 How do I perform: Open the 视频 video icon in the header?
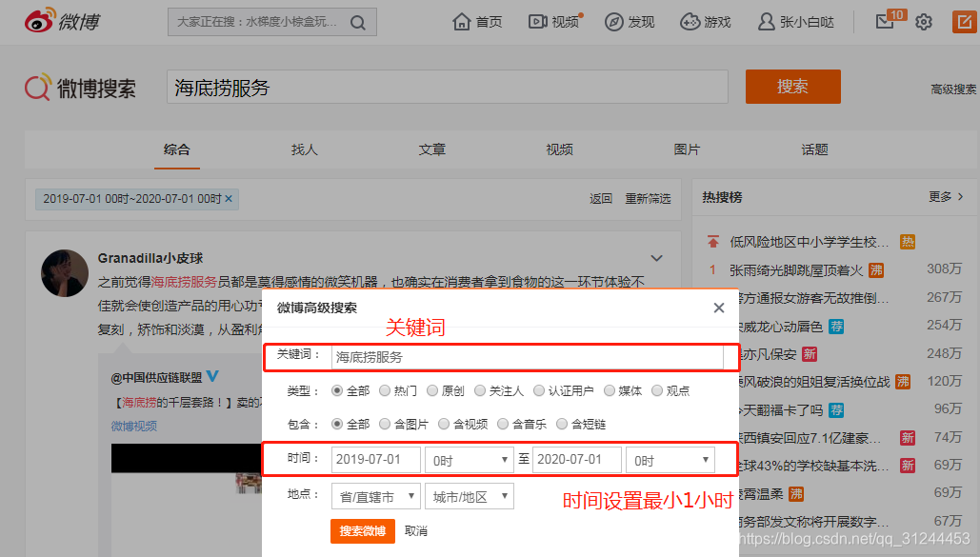click(537, 22)
